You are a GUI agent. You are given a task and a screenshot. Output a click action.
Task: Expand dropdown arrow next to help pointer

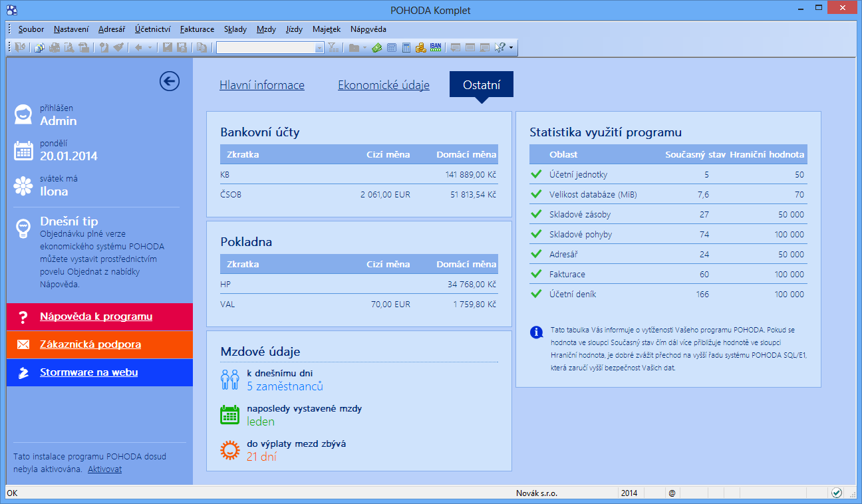coord(511,47)
